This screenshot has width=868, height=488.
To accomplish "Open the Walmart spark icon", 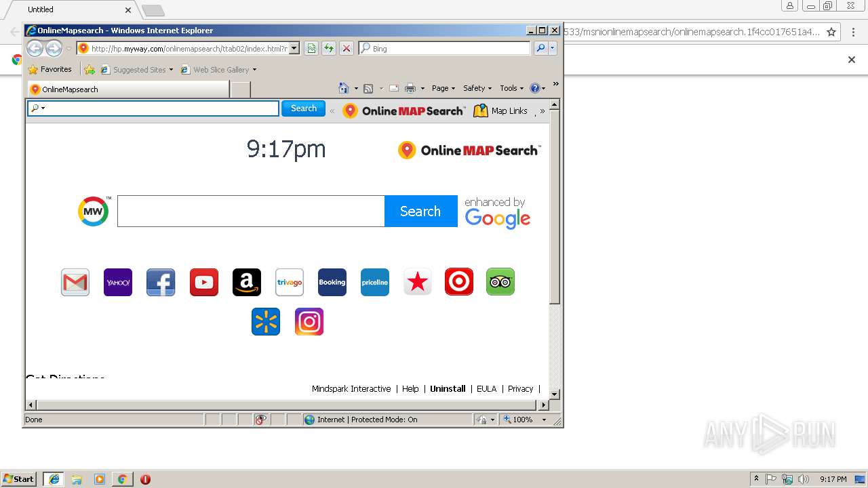I will click(x=266, y=321).
